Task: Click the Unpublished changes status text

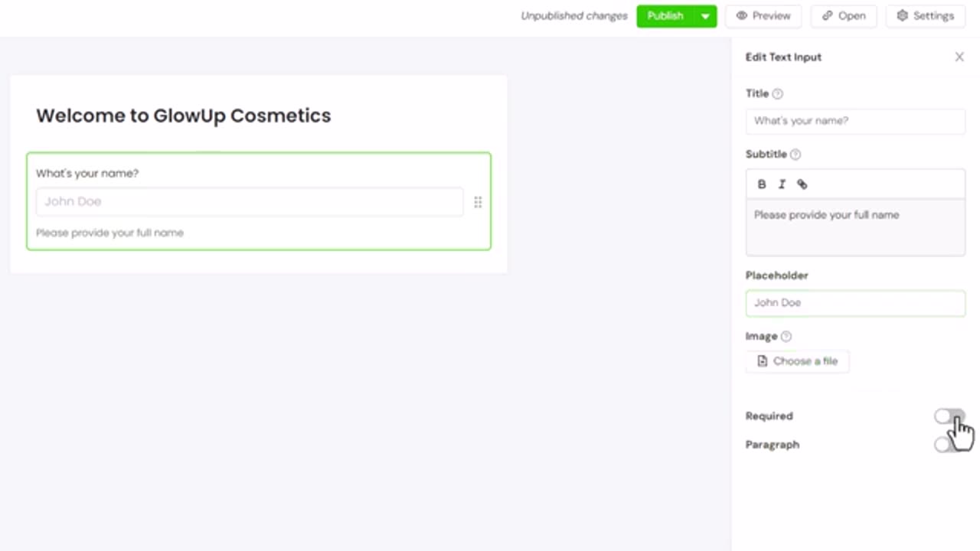Action: (x=574, y=16)
